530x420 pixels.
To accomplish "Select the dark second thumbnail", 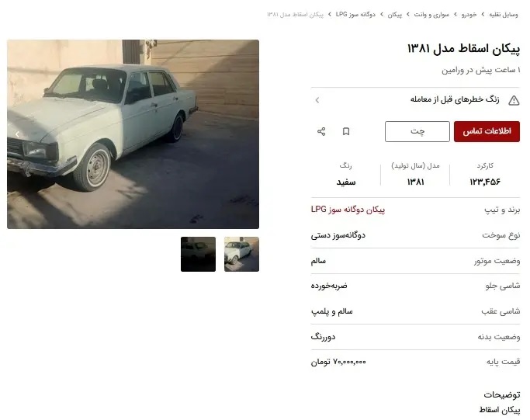I will (198, 254).
